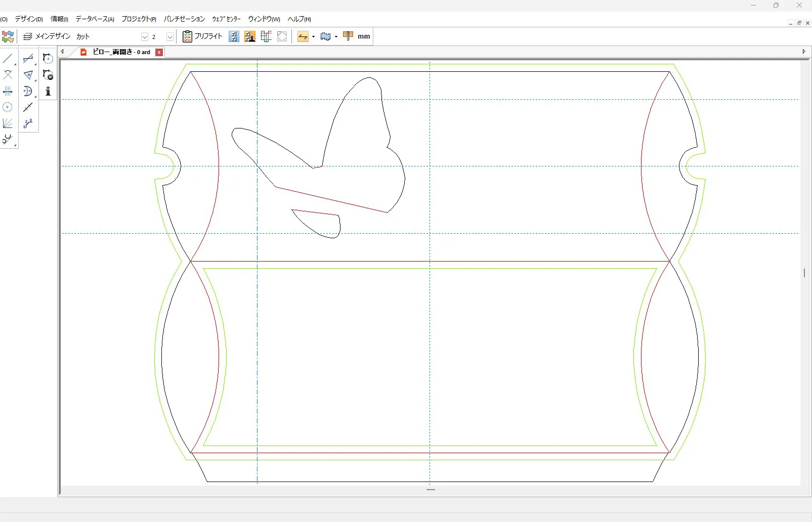Image resolution: width=812 pixels, height=522 pixels.
Task: Click the dashed circle construction tool
Action: tap(7, 107)
